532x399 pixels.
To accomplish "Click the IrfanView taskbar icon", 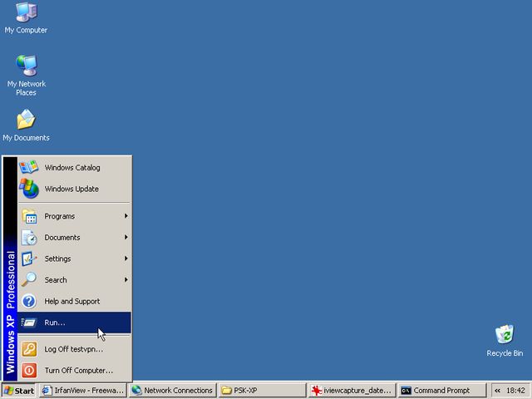I will coord(47,391).
